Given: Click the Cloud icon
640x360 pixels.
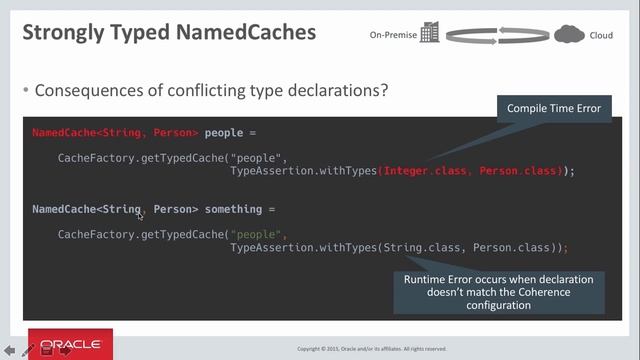Looking at the screenshot, I should 569,34.
